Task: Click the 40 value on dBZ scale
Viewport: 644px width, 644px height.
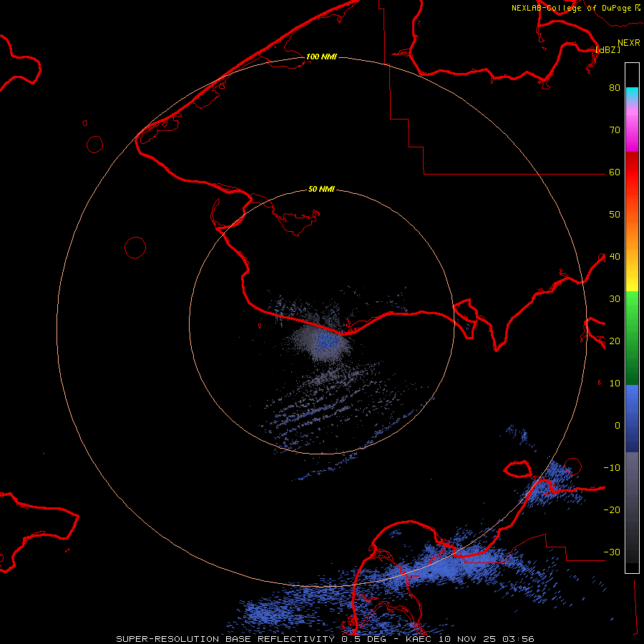Action: click(615, 257)
